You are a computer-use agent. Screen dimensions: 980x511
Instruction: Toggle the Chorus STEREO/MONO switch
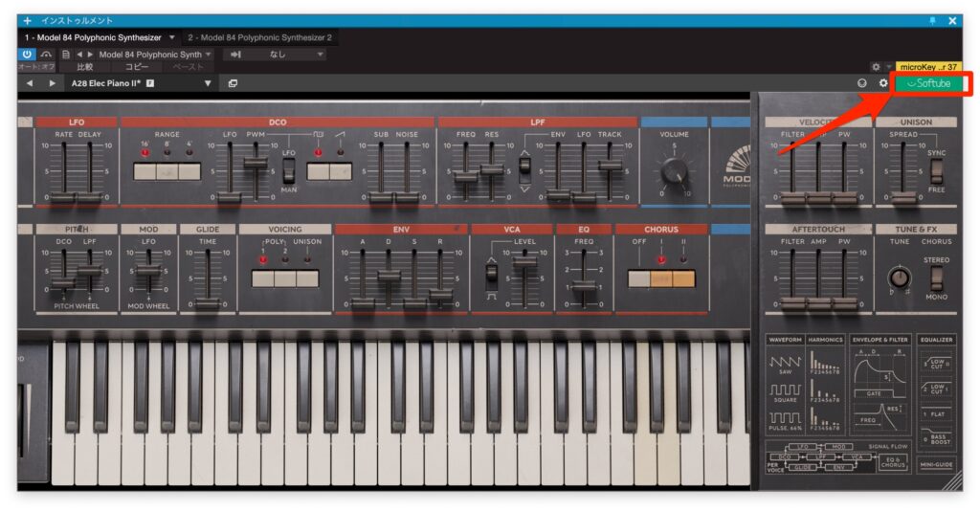936,278
